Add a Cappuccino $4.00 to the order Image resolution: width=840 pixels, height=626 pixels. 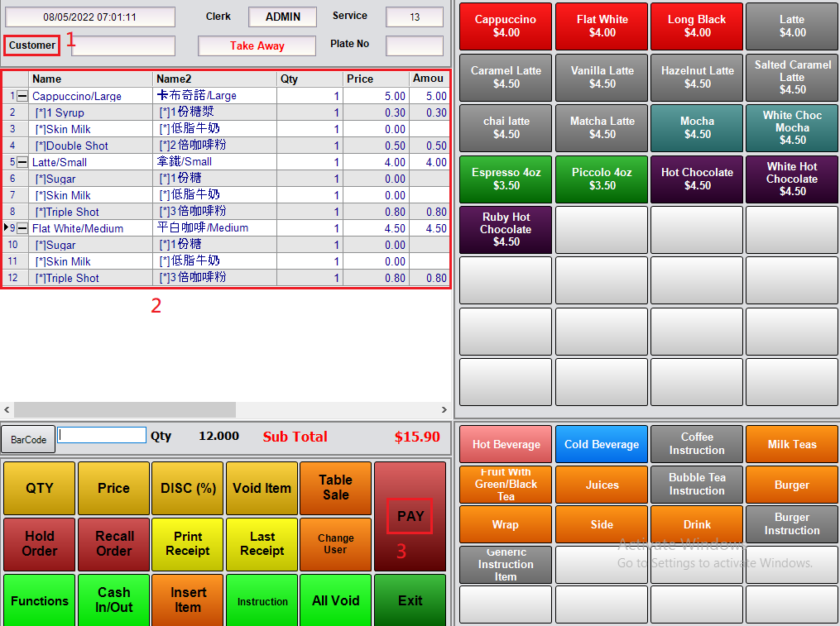click(x=506, y=26)
